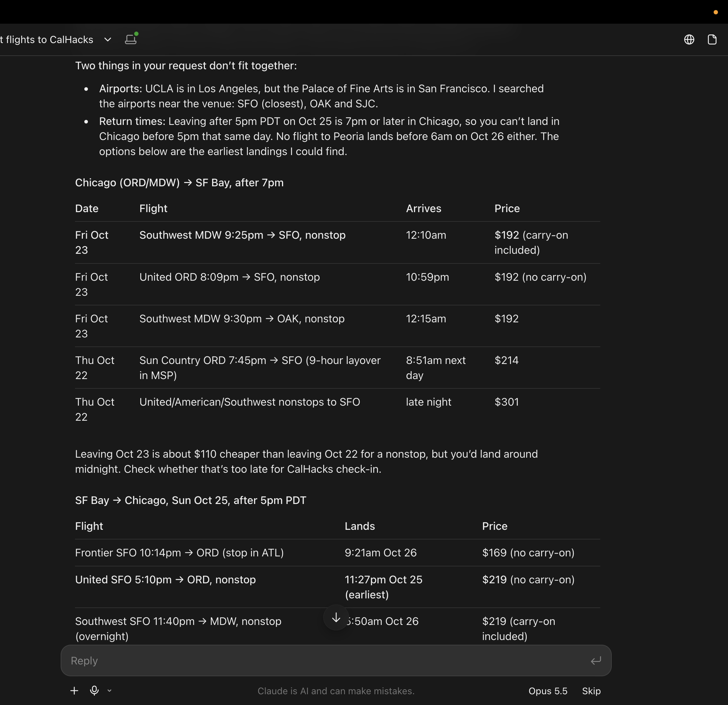This screenshot has height=705, width=728.
Task: Click the scroll-to-bottom arrow button
Action: tap(336, 618)
